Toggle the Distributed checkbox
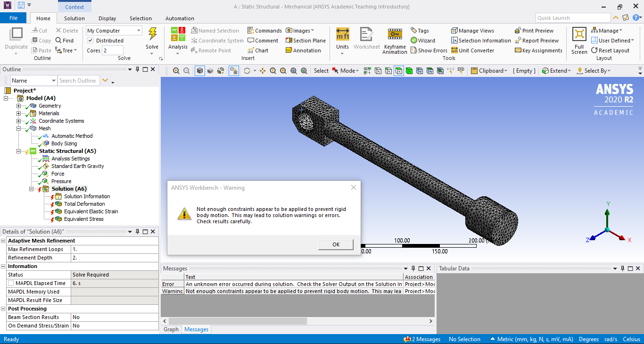Viewport: 644px width, 344px height. point(91,41)
